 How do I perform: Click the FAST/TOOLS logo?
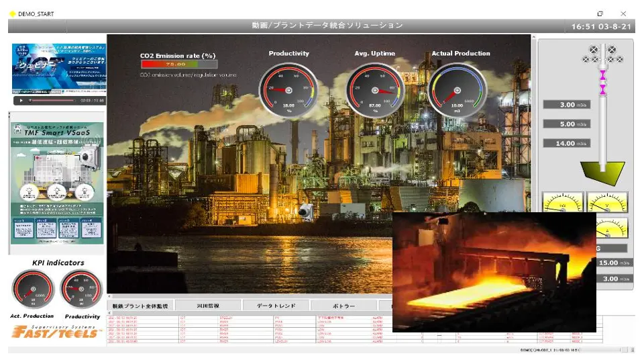56,332
